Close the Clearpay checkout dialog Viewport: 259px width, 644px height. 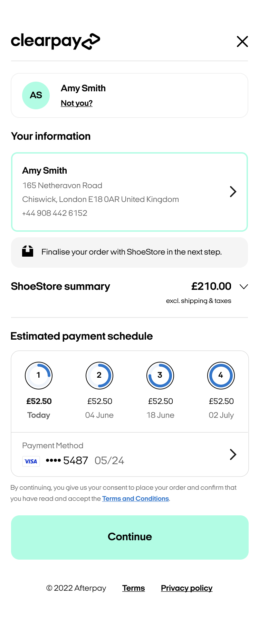(x=242, y=42)
